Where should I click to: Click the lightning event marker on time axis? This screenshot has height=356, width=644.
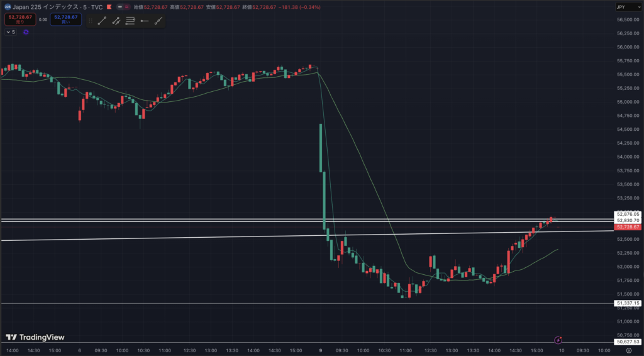tap(558, 340)
